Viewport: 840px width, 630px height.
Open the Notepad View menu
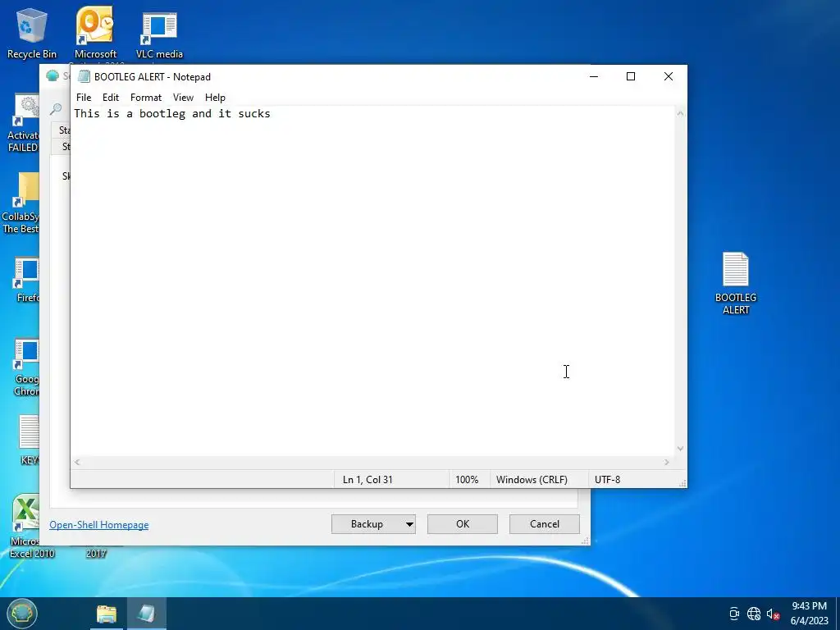tap(183, 98)
